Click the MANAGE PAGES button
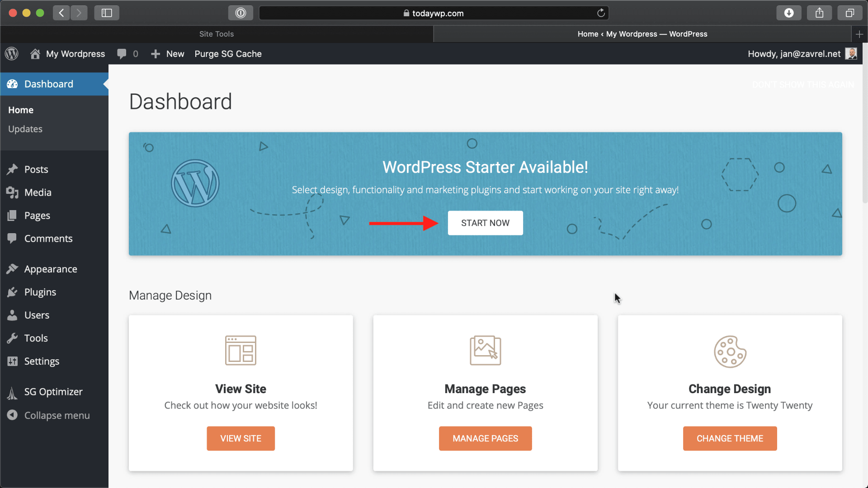Screen dimensions: 868x488 [485, 438]
